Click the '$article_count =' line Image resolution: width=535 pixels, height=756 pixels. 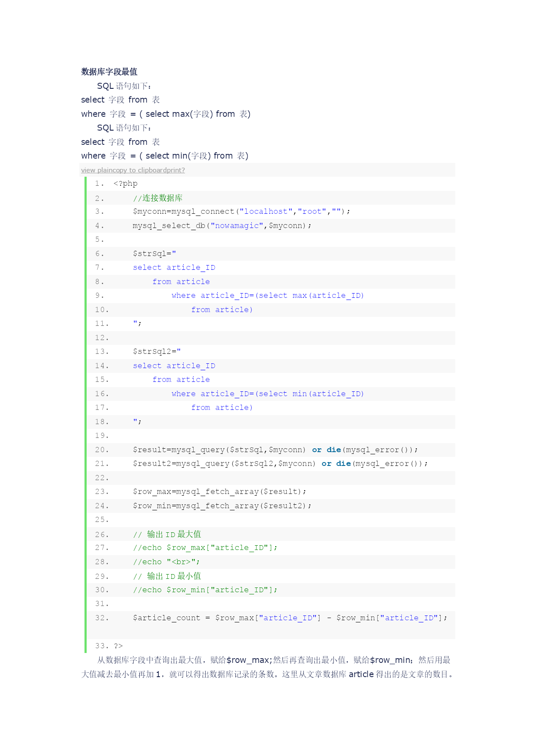290,618
